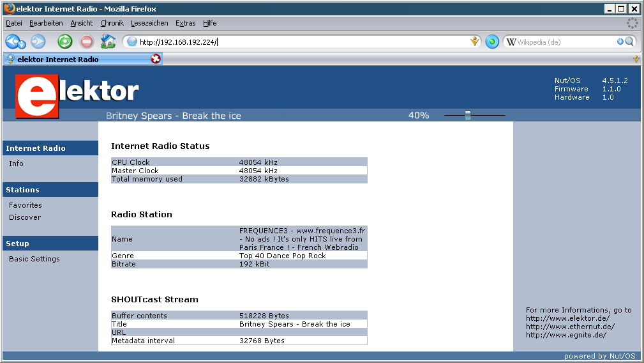Screen dimensions: 644x363
Task: Open the Favorites stations page
Action: point(26,205)
